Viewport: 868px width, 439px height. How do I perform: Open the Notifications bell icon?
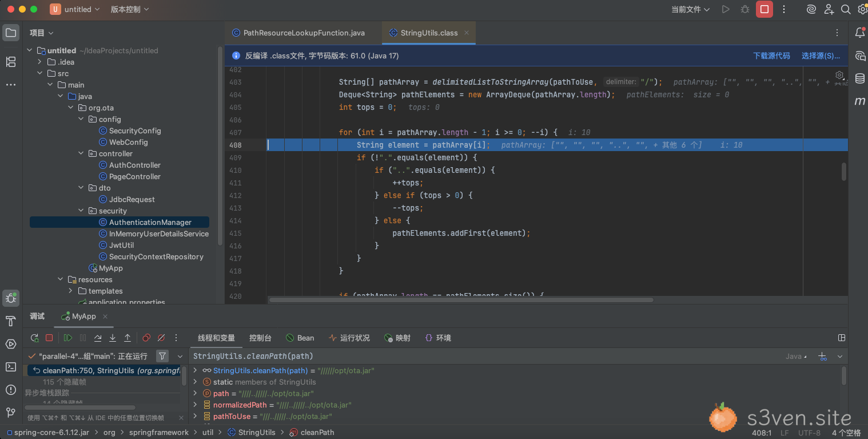[860, 33]
